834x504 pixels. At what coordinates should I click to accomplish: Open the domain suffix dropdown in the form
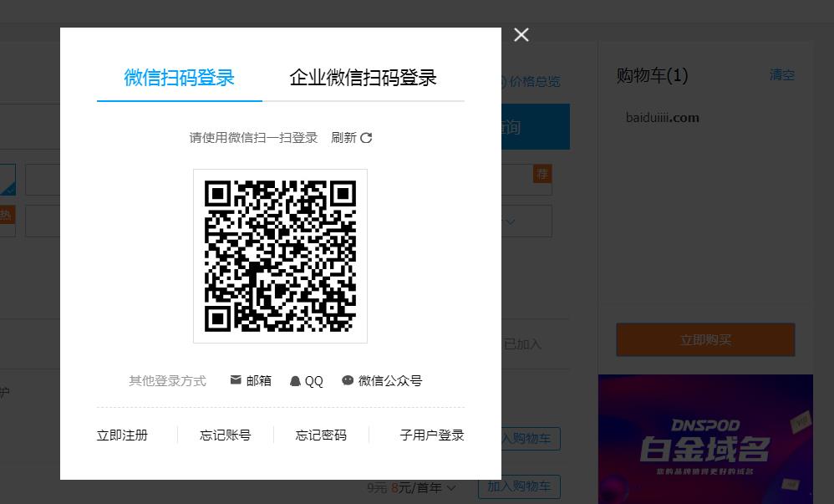pos(510,221)
